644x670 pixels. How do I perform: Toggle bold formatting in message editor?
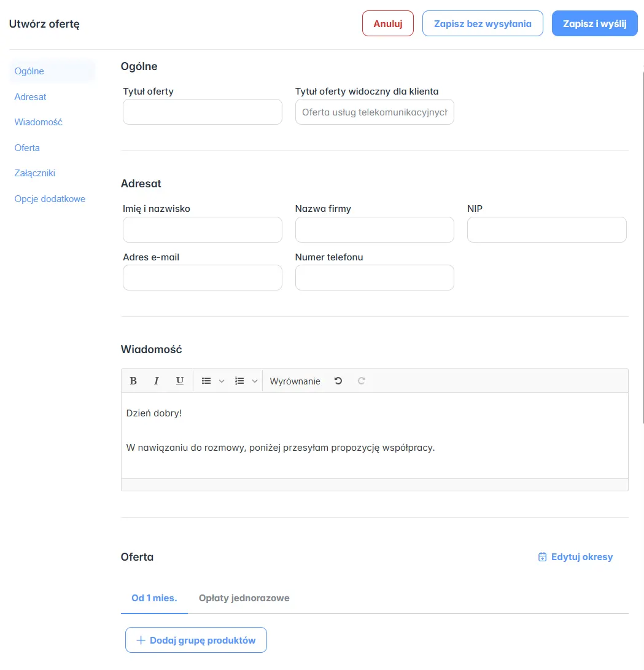(133, 381)
